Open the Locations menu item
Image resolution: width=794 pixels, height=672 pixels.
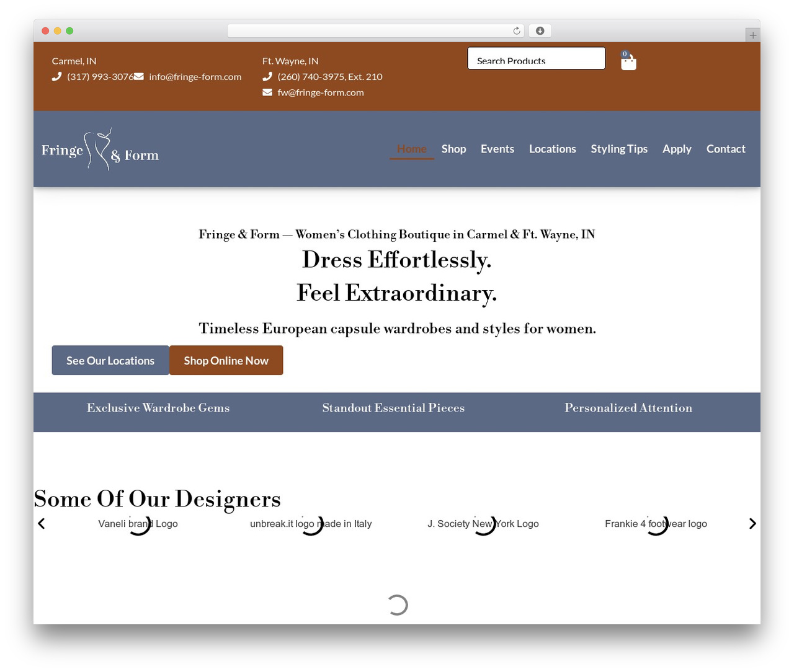coord(553,149)
